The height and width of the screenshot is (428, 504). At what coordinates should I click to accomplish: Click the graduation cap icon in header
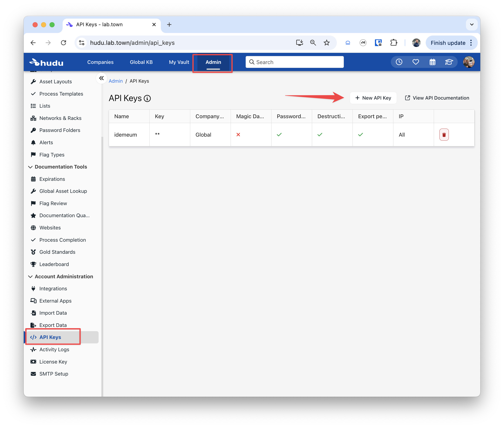pyautogui.click(x=449, y=62)
